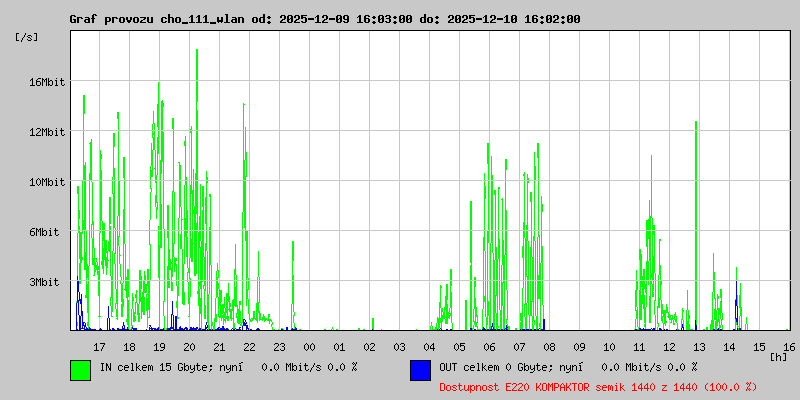Viewport: 800px width, 400px height.
Task: Click the hour 20 x-axis label
Action: tap(189, 347)
